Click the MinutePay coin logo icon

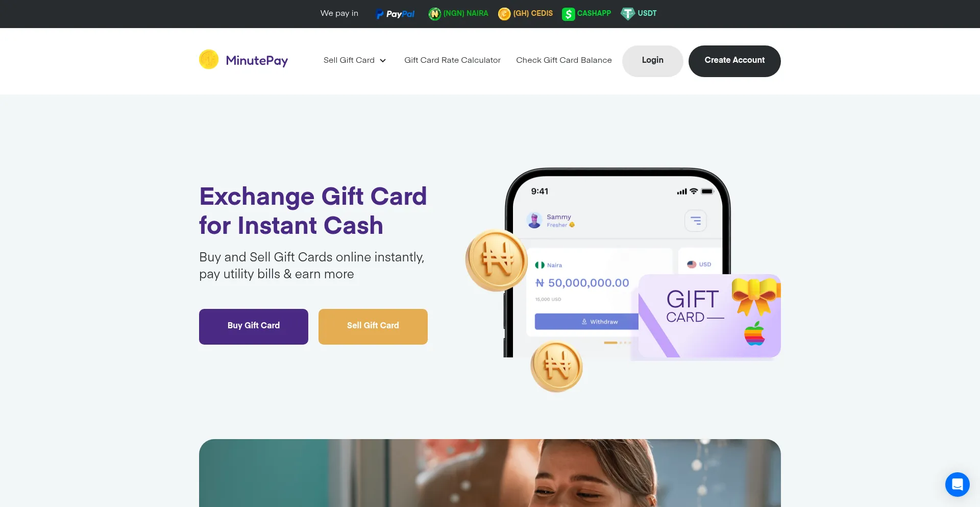(209, 60)
